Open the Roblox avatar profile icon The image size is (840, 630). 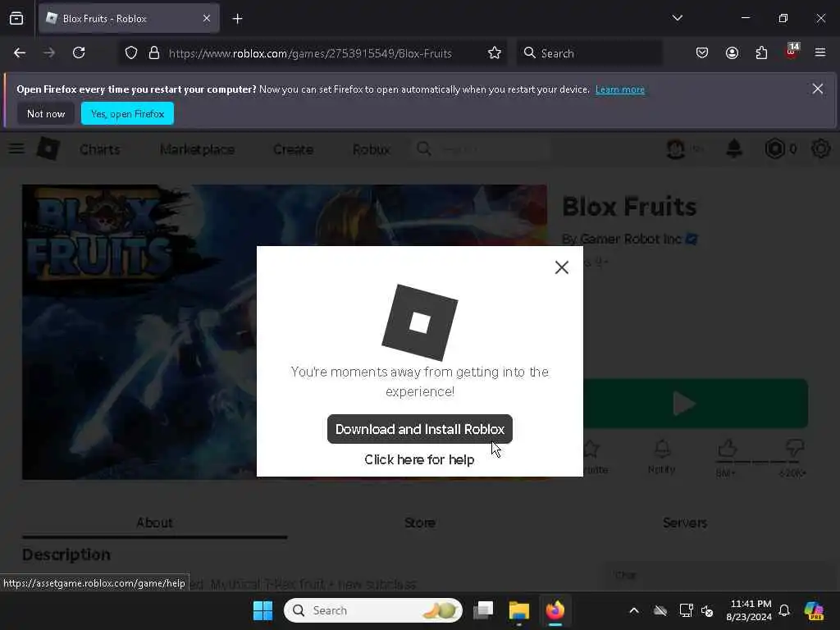(x=676, y=149)
